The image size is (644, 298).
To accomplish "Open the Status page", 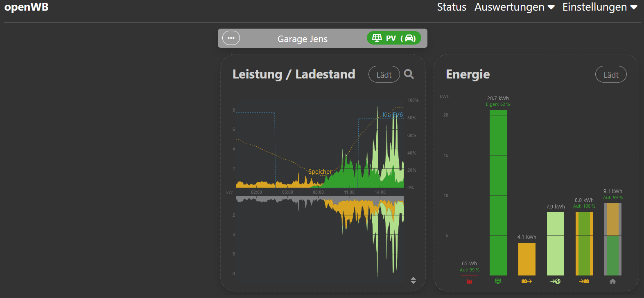I will click(452, 7).
